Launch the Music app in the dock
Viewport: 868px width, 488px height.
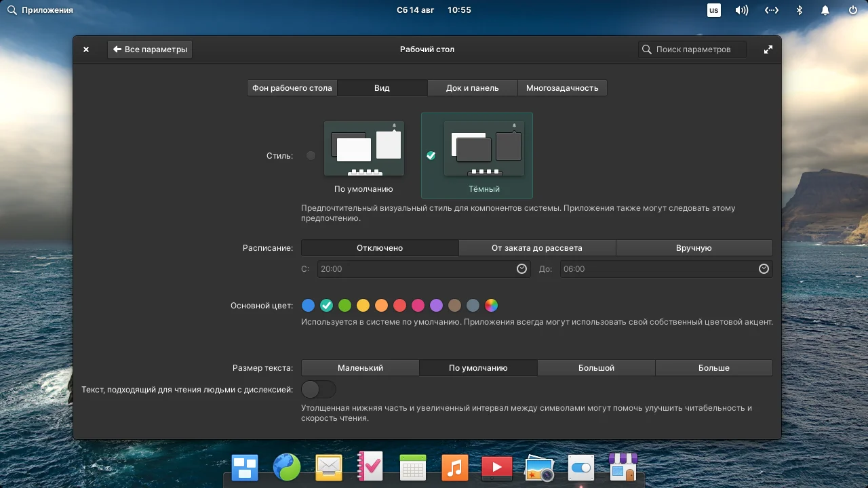click(x=454, y=467)
